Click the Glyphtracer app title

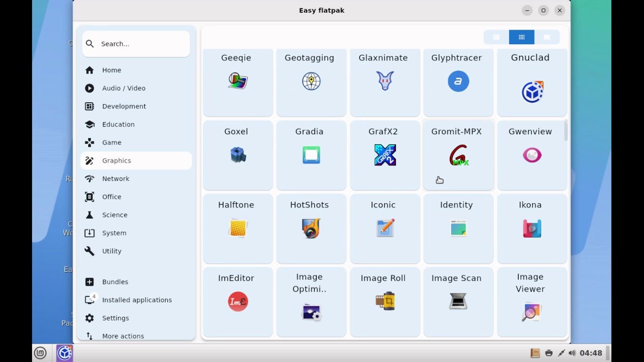456,58
